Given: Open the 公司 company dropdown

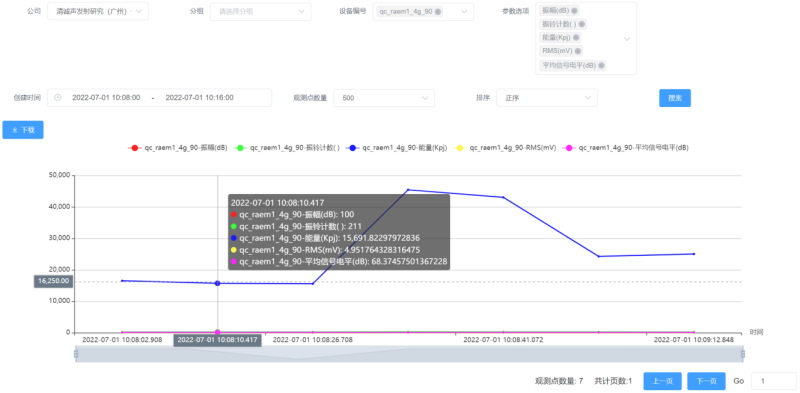Looking at the screenshot, I should [x=98, y=11].
